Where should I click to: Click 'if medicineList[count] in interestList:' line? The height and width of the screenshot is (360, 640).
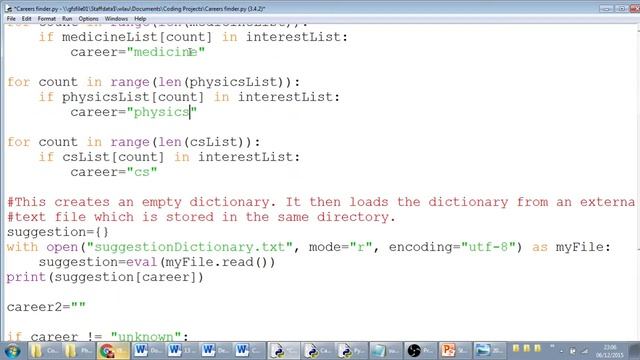[193, 37]
